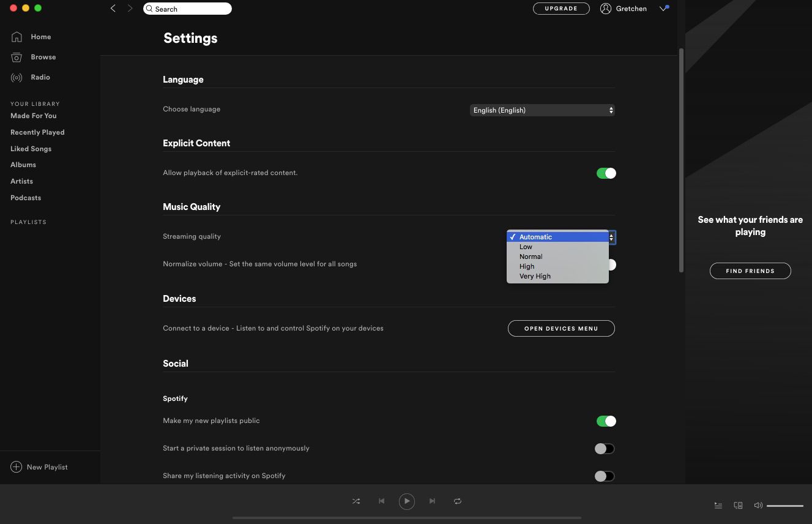Open Liked Songs
This screenshot has width=812, height=524.
click(31, 149)
